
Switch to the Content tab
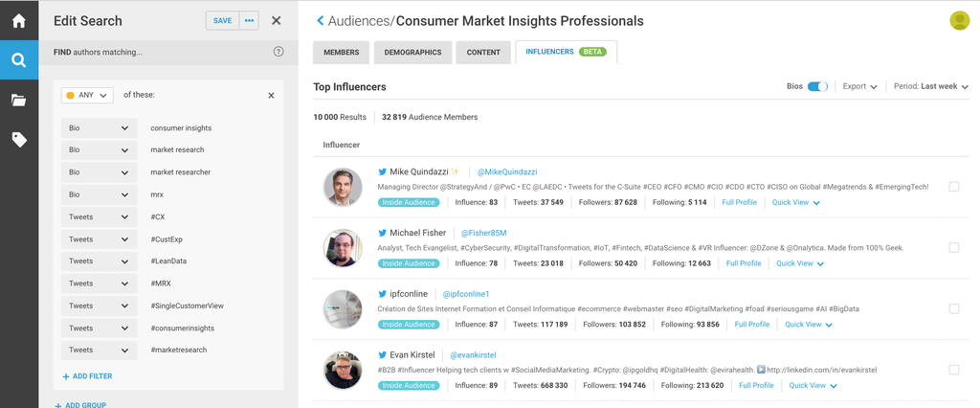point(483,53)
